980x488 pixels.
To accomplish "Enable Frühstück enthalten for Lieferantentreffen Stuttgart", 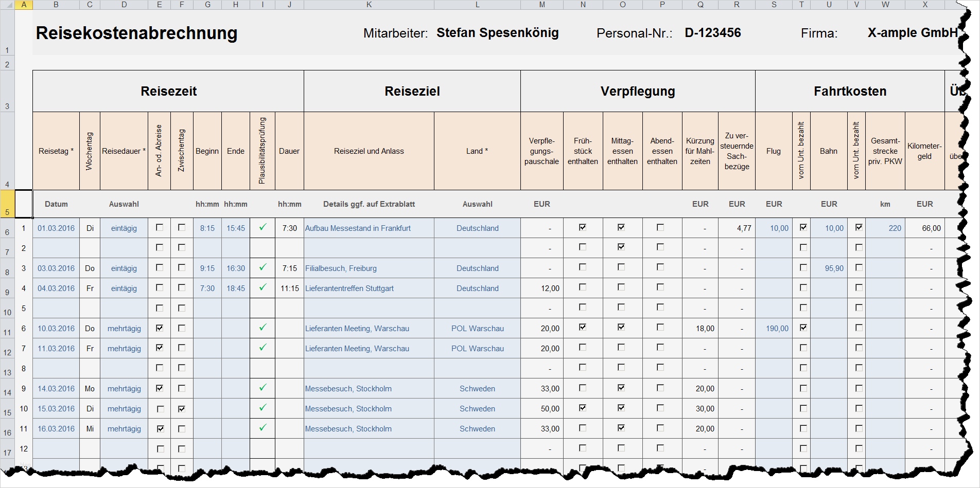I will click(x=583, y=288).
